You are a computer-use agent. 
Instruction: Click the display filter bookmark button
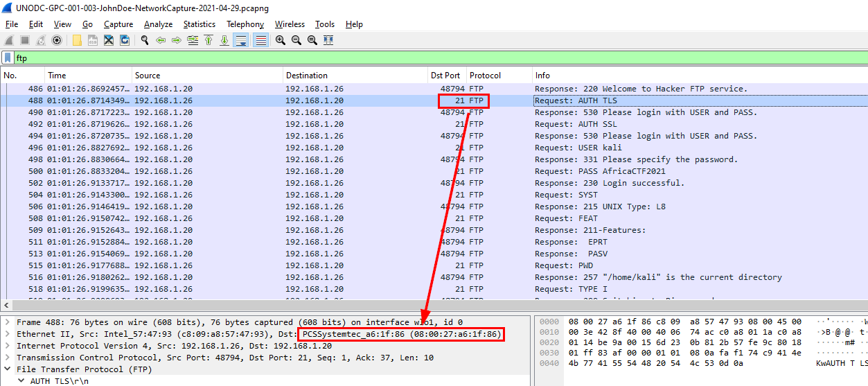8,58
